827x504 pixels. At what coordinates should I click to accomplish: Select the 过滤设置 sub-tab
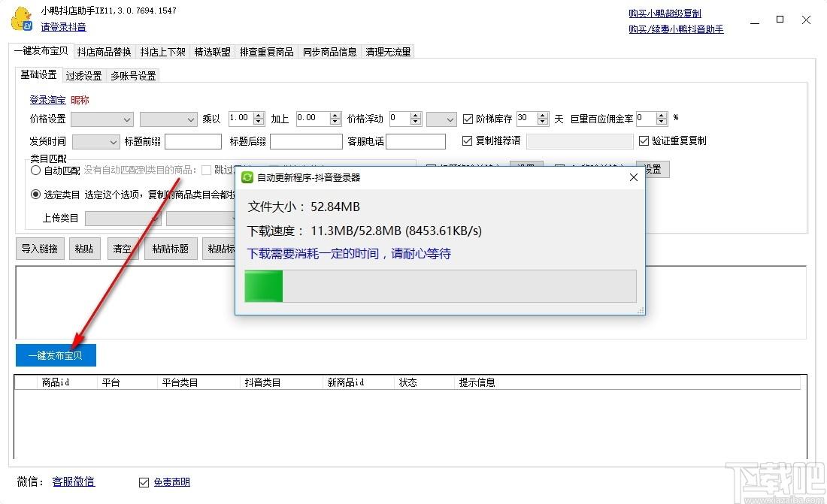[x=84, y=76]
